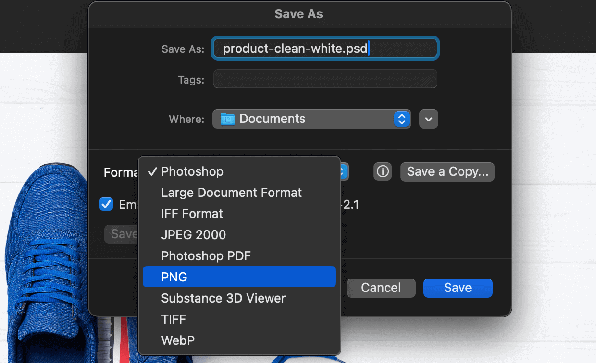Click the checkmark beside Photoshop format
The height and width of the screenshot is (364, 596).
[x=152, y=171]
